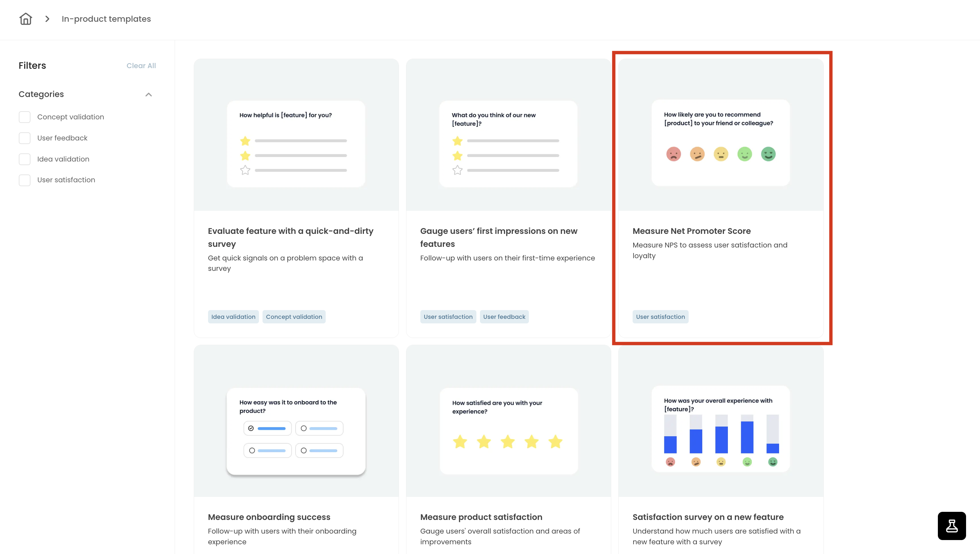Click the orange unhappy face in NPS preview

click(x=697, y=154)
